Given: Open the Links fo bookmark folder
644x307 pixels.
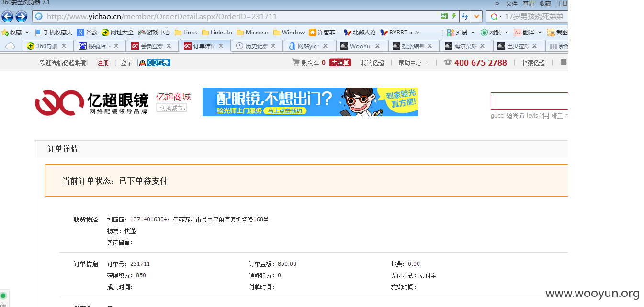Looking at the screenshot, I should pos(217,33).
